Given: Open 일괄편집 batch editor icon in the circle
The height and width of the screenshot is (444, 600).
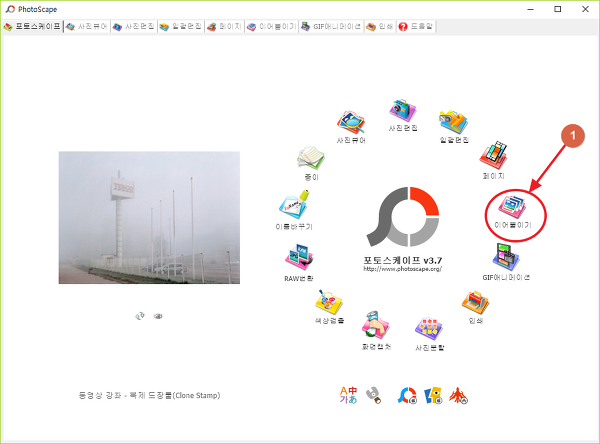Looking at the screenshot, I should [454, 122].
